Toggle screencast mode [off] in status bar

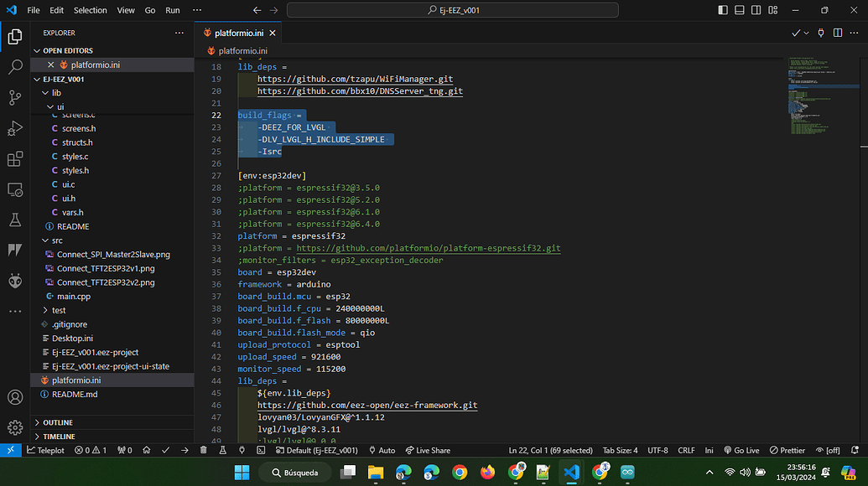(x=828, y=450)
